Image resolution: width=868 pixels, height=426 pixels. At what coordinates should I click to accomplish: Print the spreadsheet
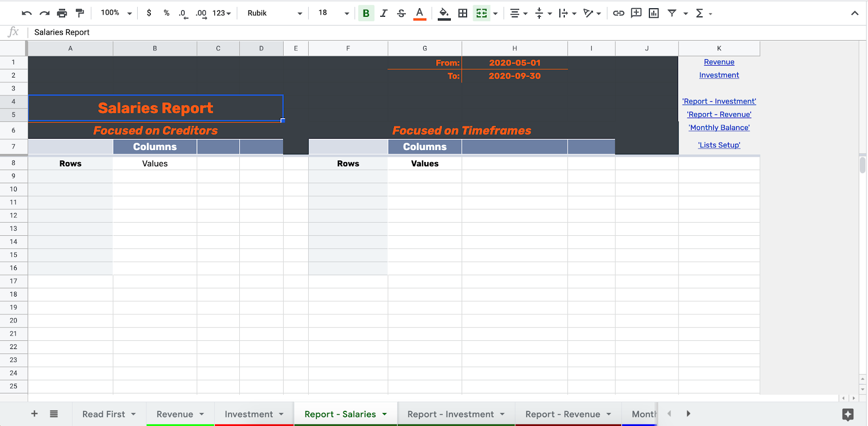(62, 13)
